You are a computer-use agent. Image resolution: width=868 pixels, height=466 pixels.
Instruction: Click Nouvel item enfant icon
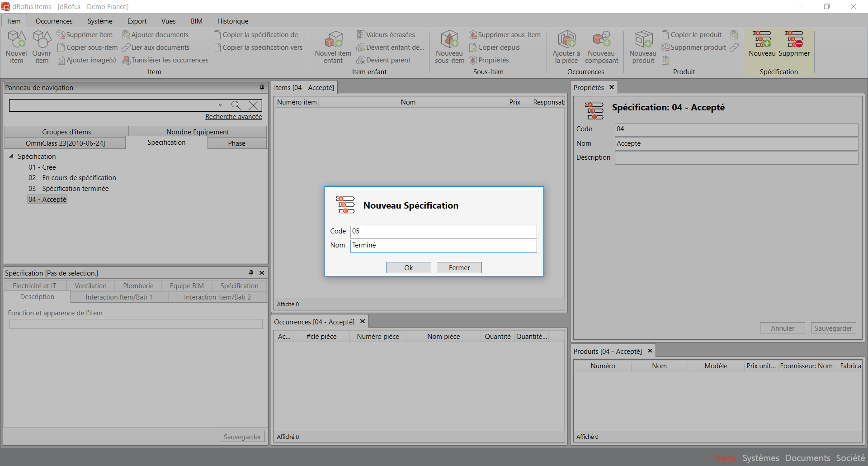point(333,40)
